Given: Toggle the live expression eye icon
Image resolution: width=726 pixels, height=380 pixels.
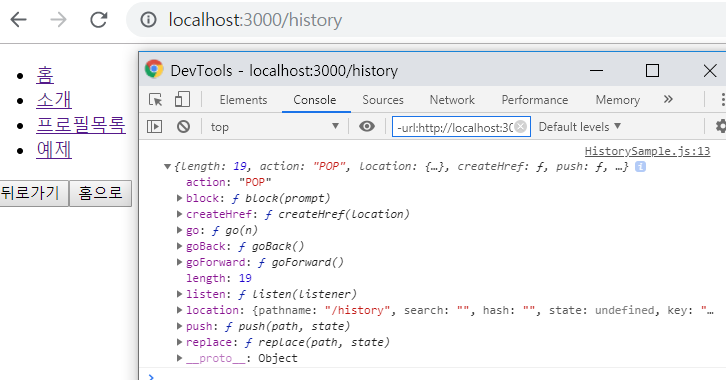Looking at the screenshot, I should [x=367, y=126].
